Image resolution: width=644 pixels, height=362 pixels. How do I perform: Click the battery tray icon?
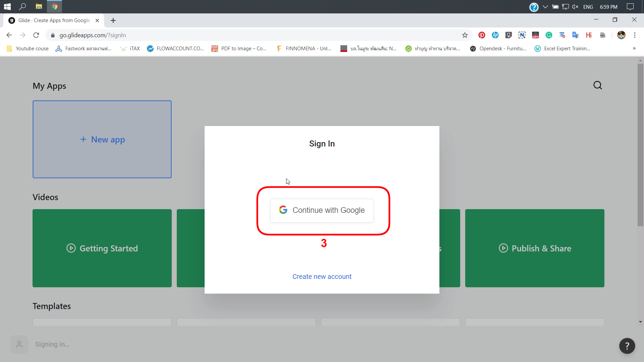point(555,7)
